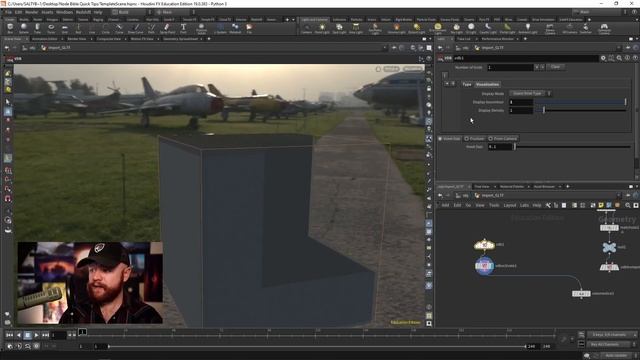Select the Tube shelf tool
The image size is (640, 360).
[x=37, y=28]
